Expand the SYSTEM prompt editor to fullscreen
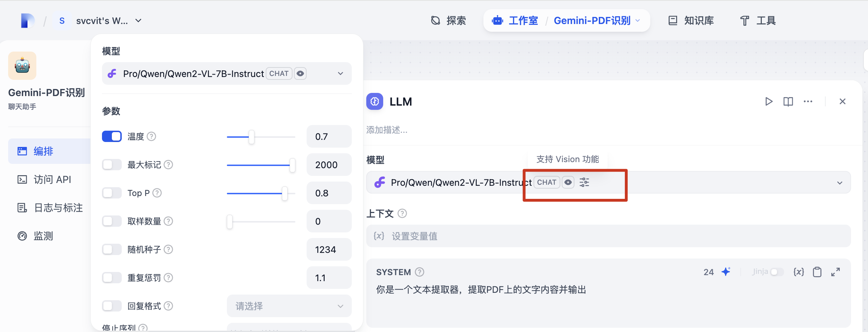 point(836,272)
